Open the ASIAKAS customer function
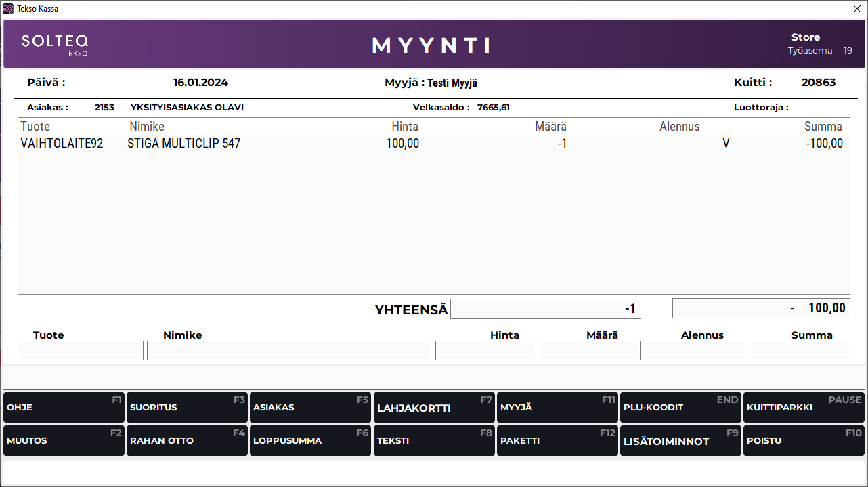This screenshot has width=868, height=487. (x=310, y=408)
